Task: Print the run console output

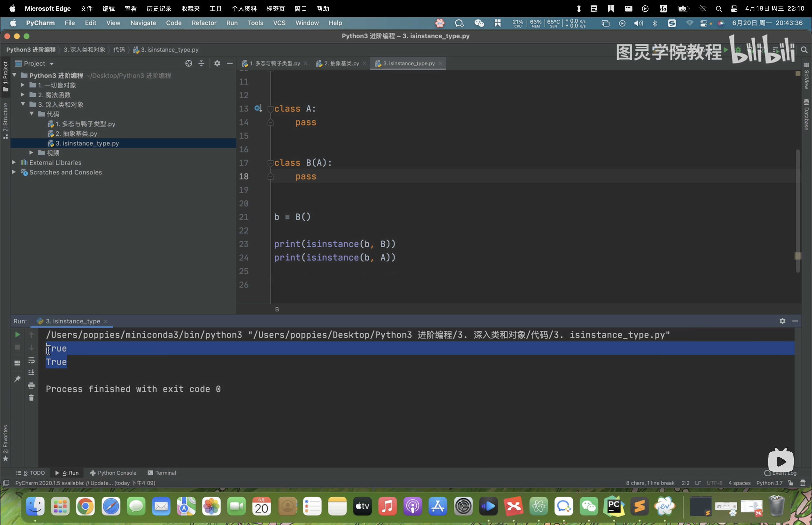Action: click(31, 386)
